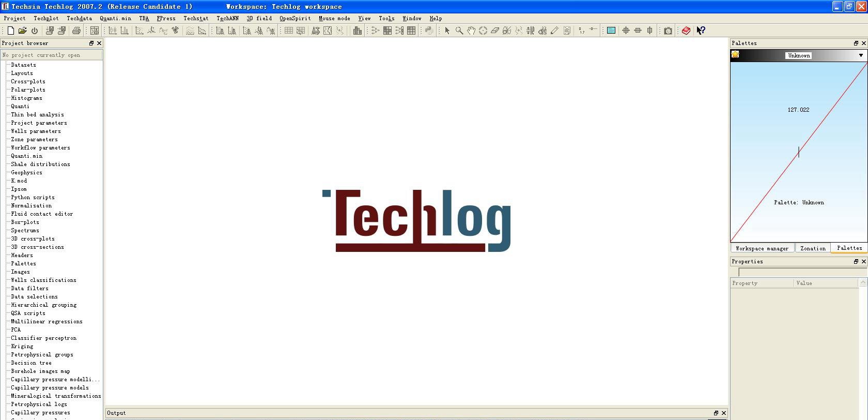The image size is (868, 420).
Task: Select the eraser tool in the toolbar
Action: 495,31
